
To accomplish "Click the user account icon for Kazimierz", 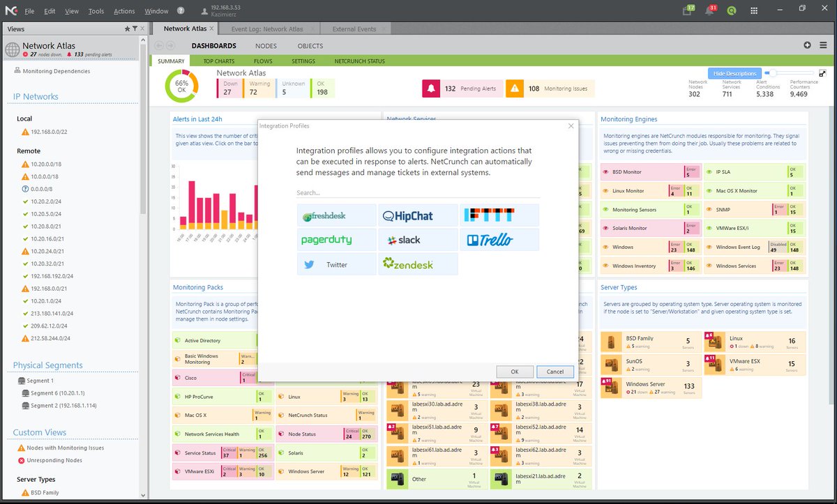I will pyautogui.click(x=206, y=11).
